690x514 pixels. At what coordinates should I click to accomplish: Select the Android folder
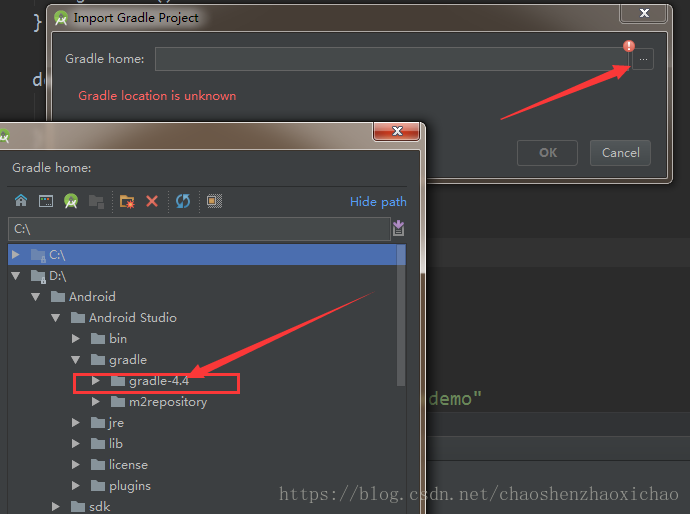click(83, 297)
